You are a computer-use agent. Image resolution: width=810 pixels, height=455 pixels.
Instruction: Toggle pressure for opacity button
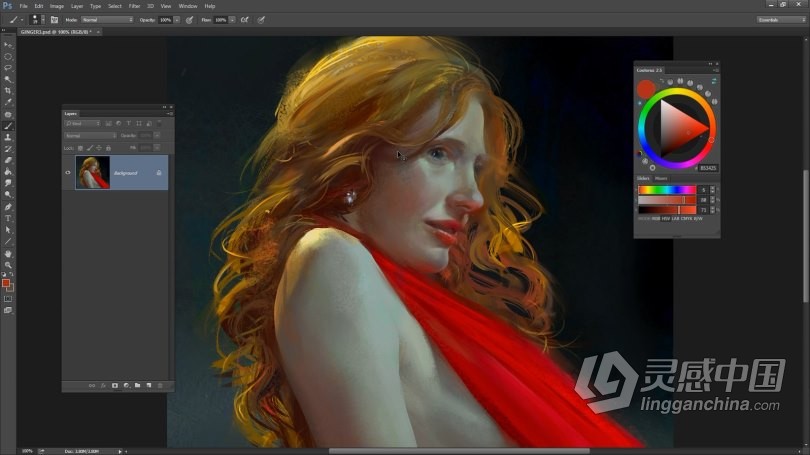click(190, 20)
